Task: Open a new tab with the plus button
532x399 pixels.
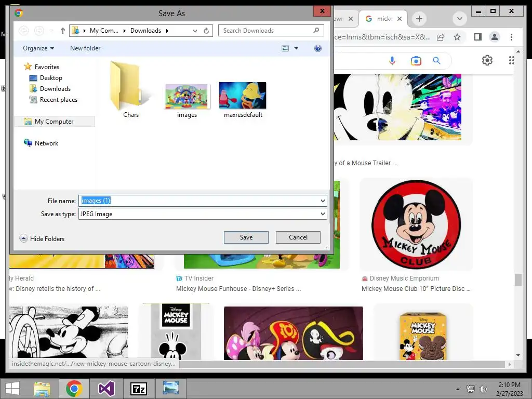Action: (419, 19)
